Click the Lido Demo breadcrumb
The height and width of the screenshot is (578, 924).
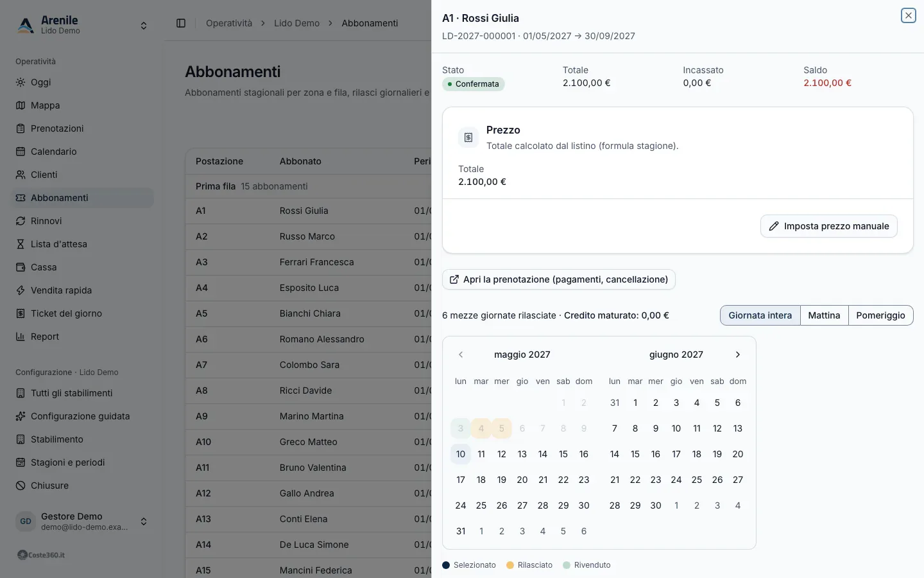pyautogui.click(x=296, y=23)
